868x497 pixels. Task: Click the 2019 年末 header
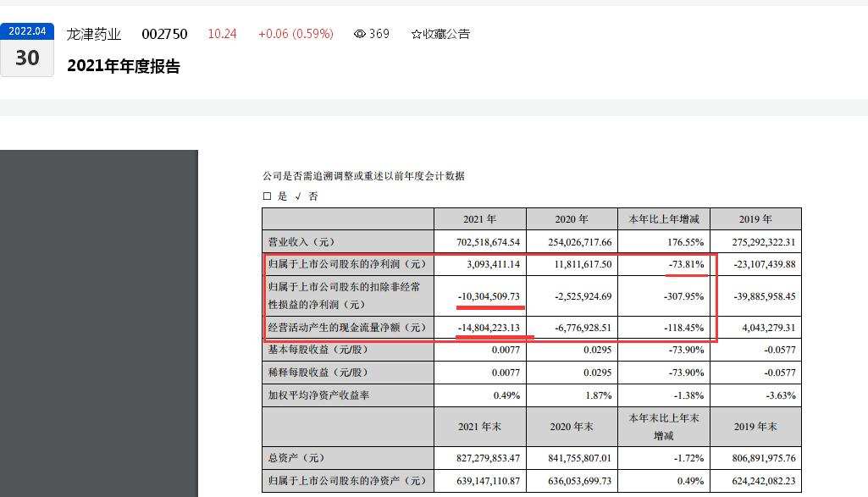click(755, 427)
